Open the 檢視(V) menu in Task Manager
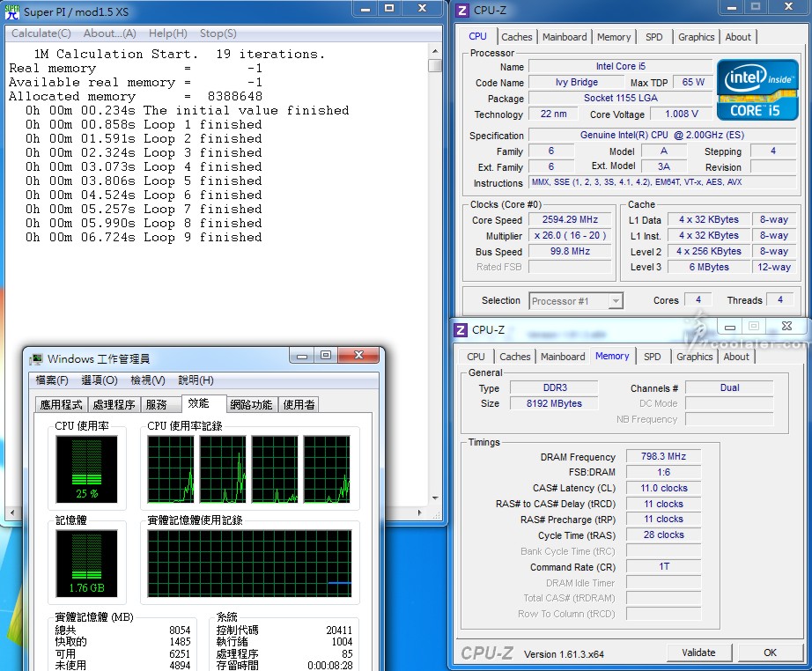The height and width of the screenshot is (671, 812). click(x=148, y=380)
